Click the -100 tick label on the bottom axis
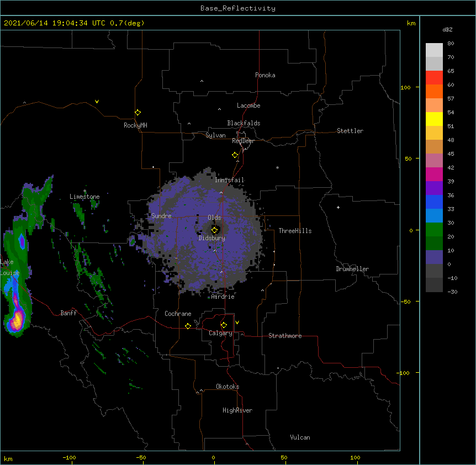The width and height of the screenshot is (476, 465). pos(69,457)
